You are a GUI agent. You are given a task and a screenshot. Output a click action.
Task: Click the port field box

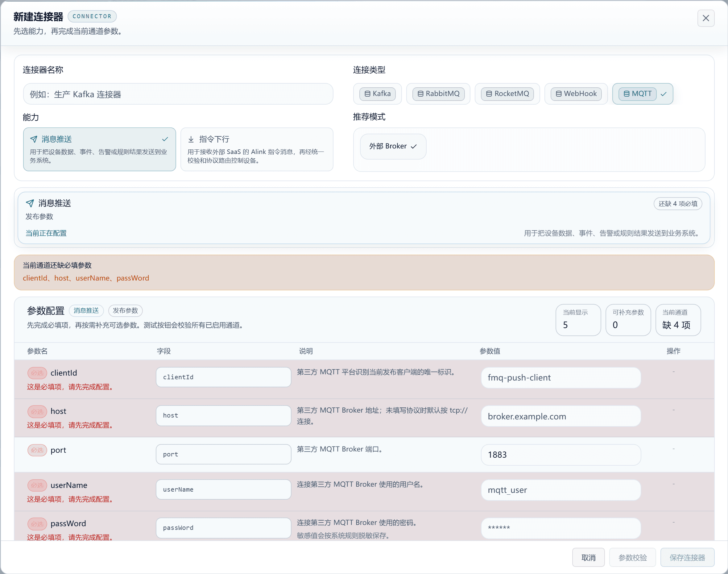[x=223, y=454]
